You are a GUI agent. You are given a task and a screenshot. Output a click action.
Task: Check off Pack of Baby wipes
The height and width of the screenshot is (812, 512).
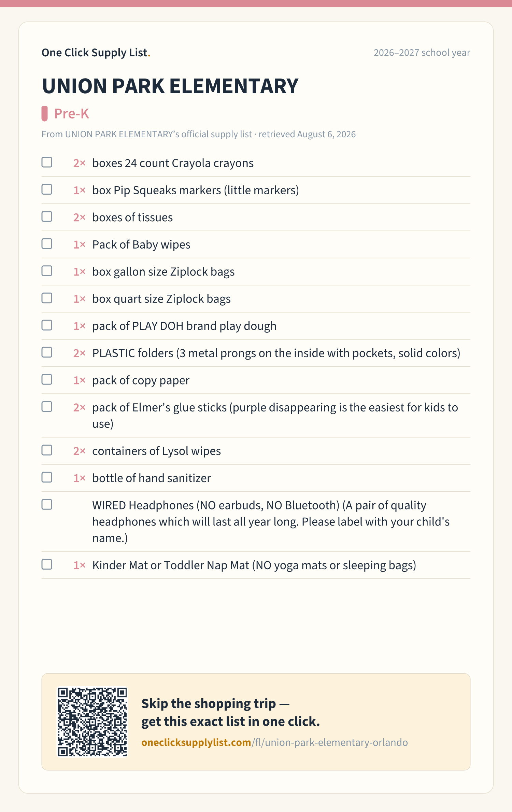(x=47, y=244)
